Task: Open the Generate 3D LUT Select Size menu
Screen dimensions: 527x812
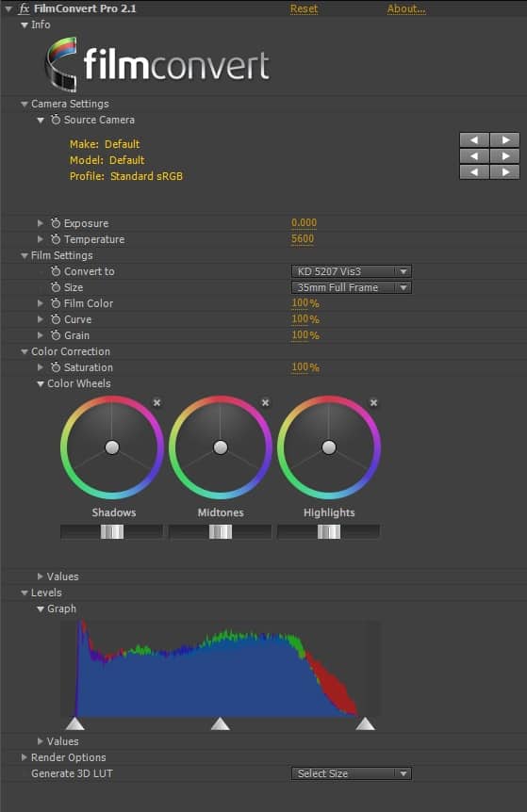Action: point(352,773)
